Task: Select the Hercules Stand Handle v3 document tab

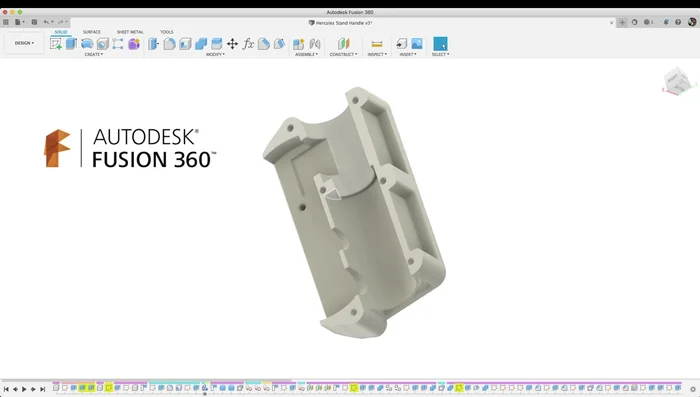Action: point(340,23)
